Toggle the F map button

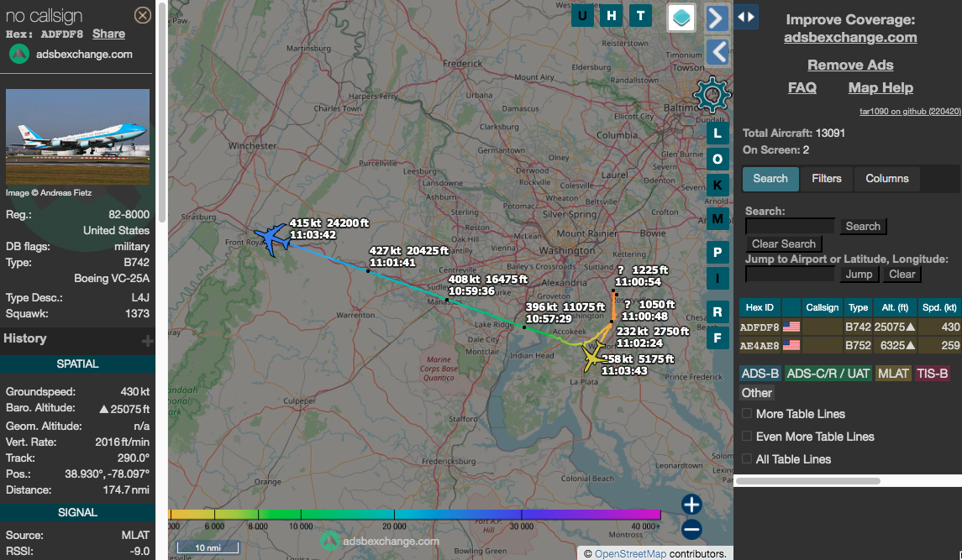tap(718, 338)
